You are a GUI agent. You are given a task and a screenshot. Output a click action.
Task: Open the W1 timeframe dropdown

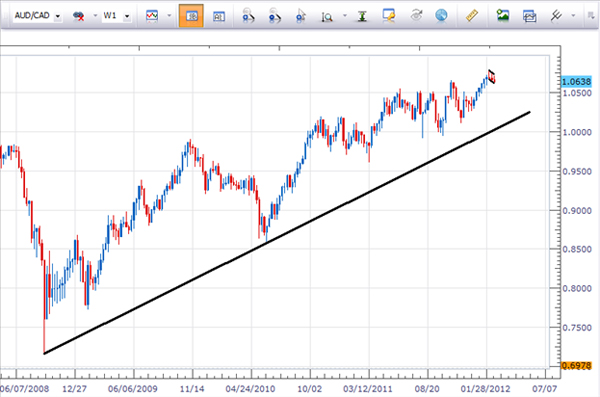pos(117,16)
